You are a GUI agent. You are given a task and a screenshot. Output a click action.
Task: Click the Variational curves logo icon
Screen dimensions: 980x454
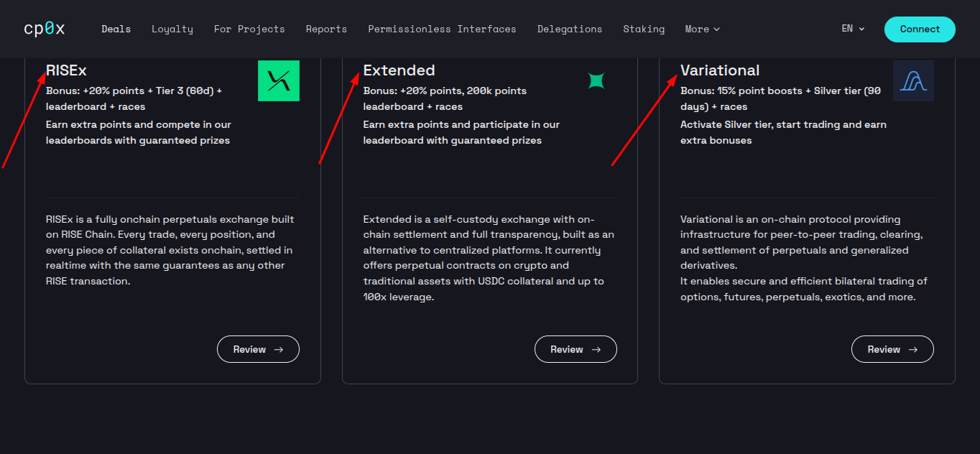pos(913,80)
